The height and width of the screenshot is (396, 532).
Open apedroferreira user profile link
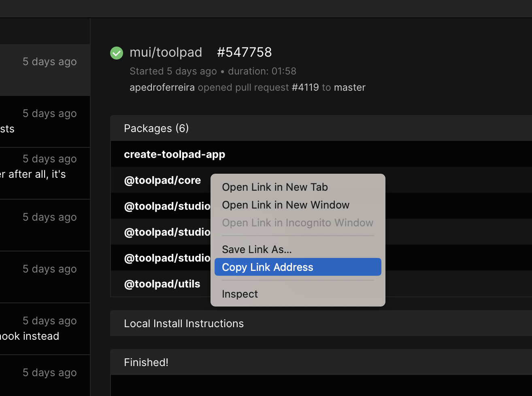pyautogui.click(x=162, y=87)
